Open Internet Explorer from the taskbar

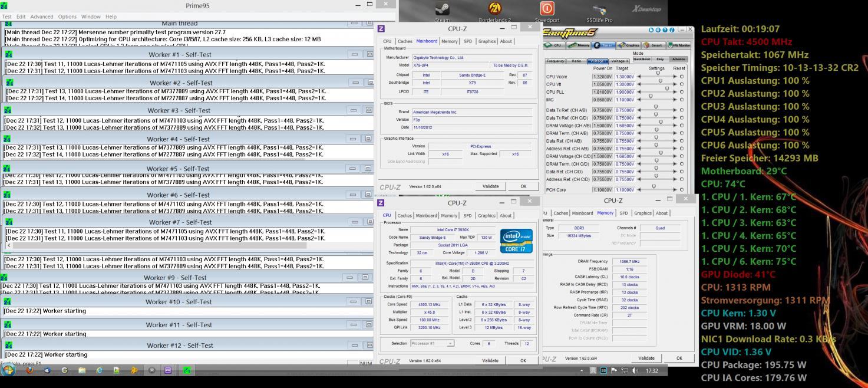pyautogui.click(x=99, y=370)
